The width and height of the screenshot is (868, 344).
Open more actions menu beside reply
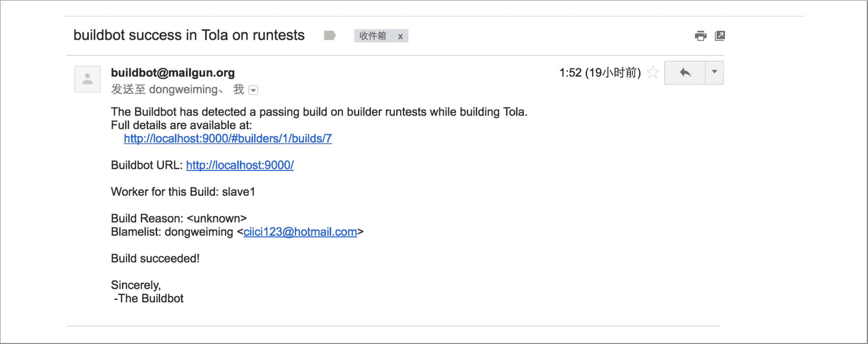pyautogui.click(x=714, y=73)
